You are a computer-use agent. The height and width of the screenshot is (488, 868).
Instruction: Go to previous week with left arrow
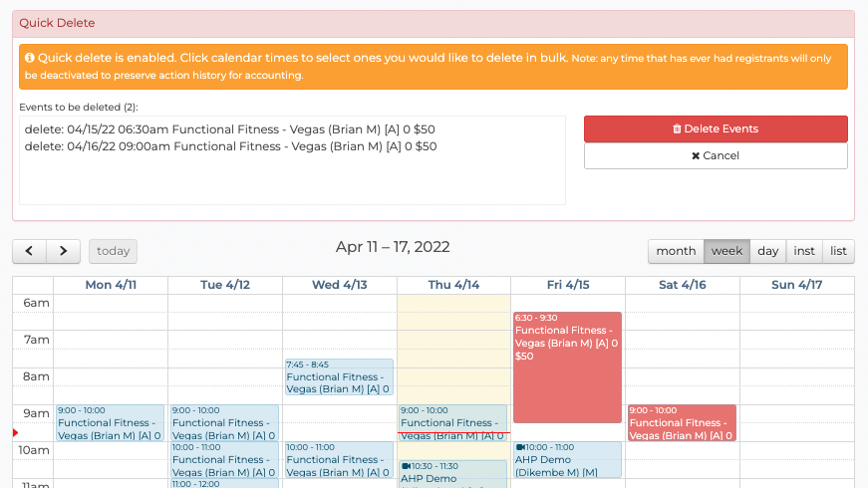point(29,251)
